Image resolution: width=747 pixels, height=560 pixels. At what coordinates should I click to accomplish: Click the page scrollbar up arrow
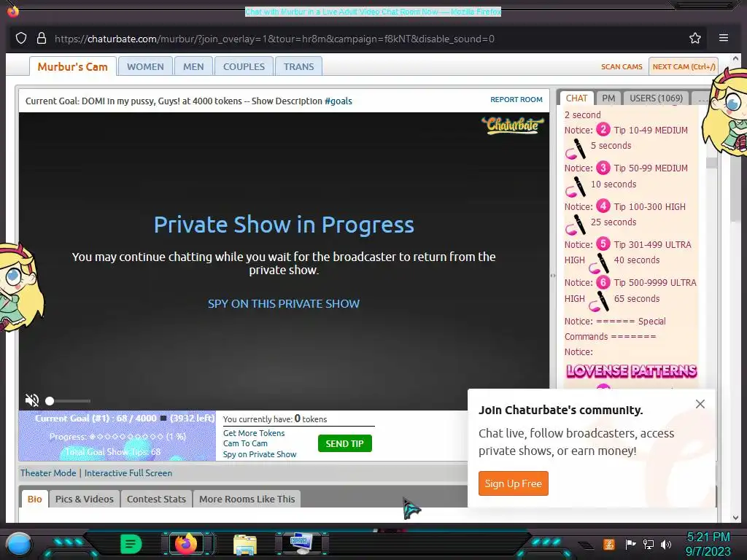735,59
